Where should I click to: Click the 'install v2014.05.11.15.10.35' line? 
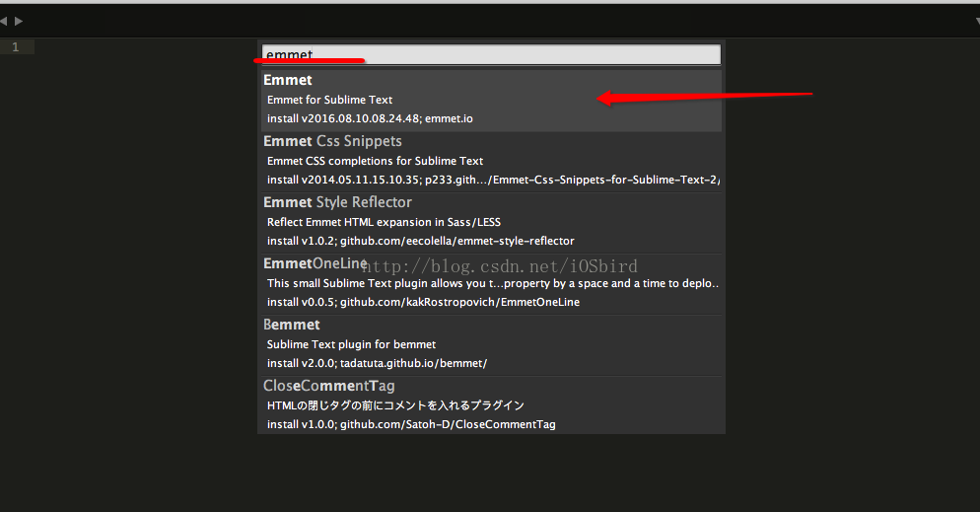click(493, 181)
